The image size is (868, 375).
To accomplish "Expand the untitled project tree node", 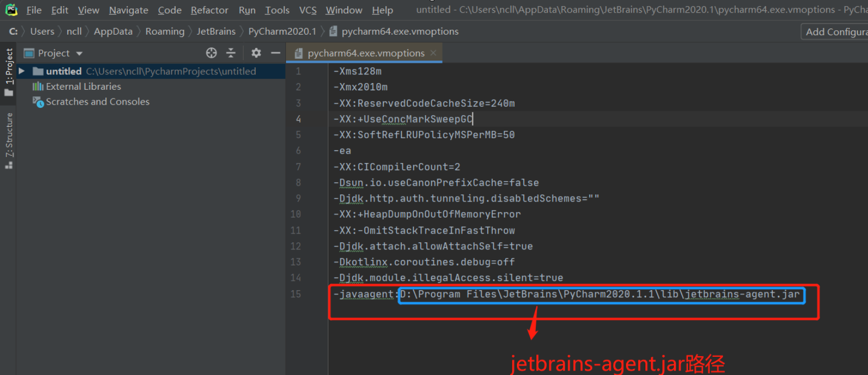I will pyautogui.click(x=21, y=71).
